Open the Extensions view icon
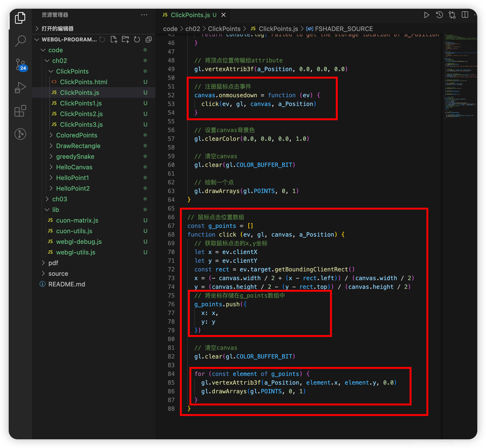This screenshot has width=486, height=448. (20, 111)
